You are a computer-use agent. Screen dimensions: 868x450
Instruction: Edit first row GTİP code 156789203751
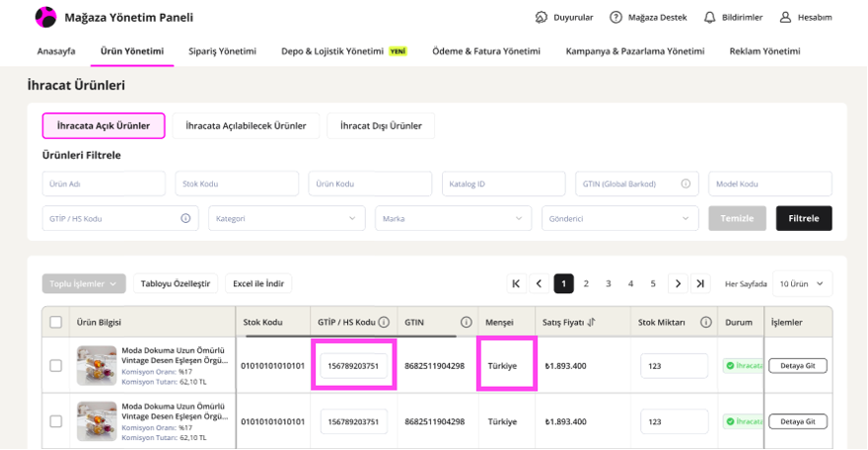pyautogui.click(x=354, y=366)
